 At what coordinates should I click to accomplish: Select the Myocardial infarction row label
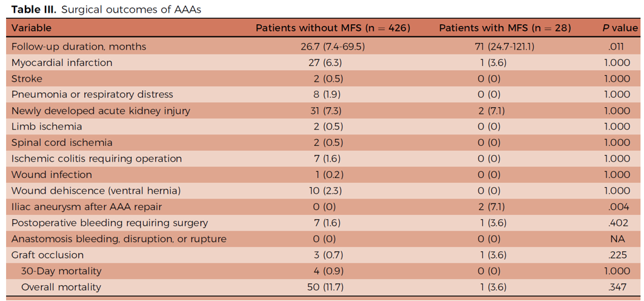tap(62, 62)
